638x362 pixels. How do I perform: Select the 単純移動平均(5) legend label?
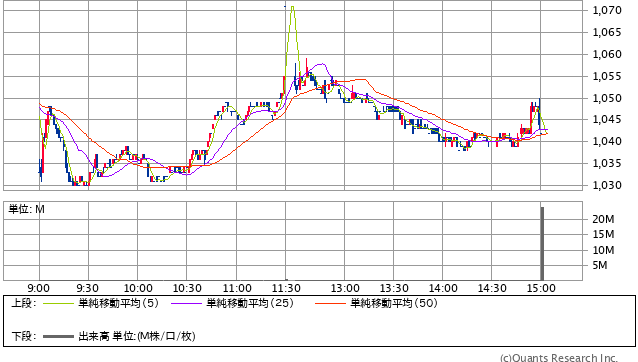(x=118, y=303)
